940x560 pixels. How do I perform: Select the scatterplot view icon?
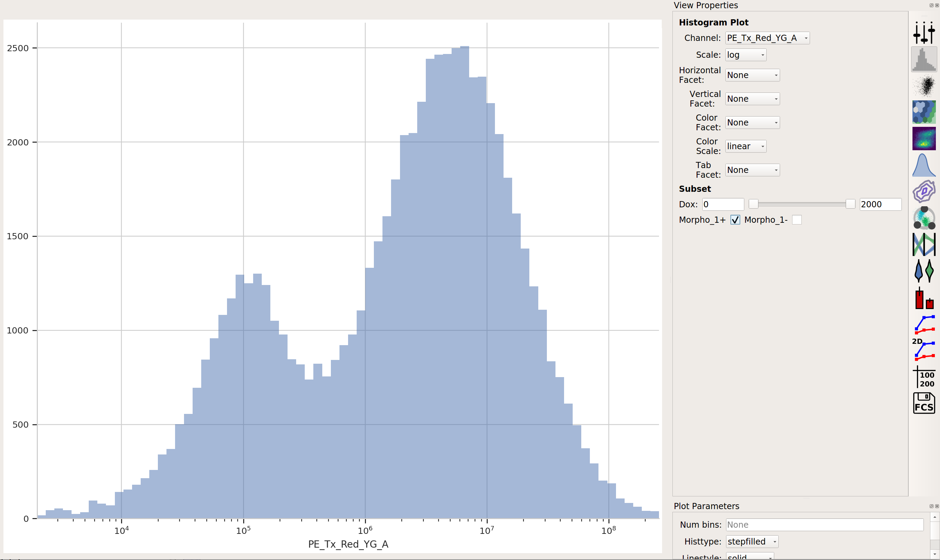[x=924, y=86]
